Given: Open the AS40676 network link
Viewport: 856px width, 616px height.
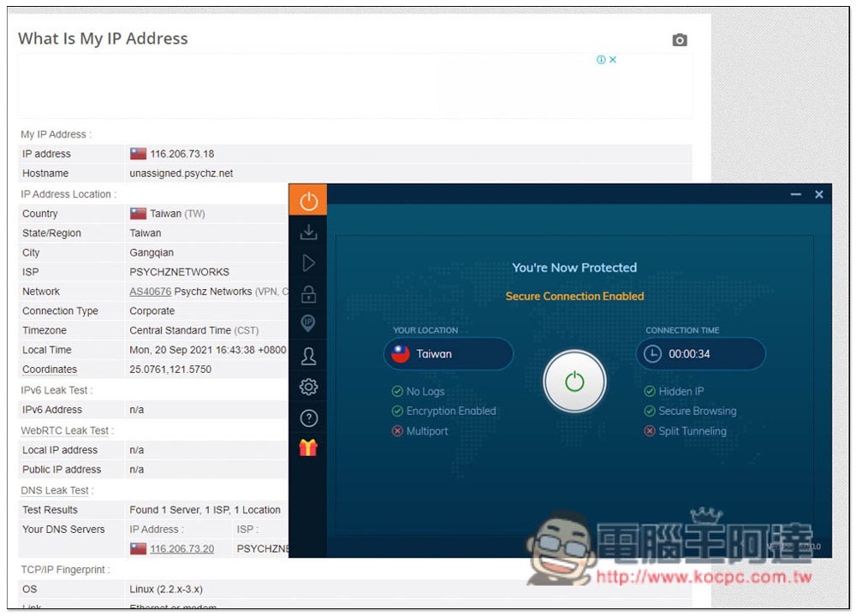Looking at the screenshot, I should [150, 292].
